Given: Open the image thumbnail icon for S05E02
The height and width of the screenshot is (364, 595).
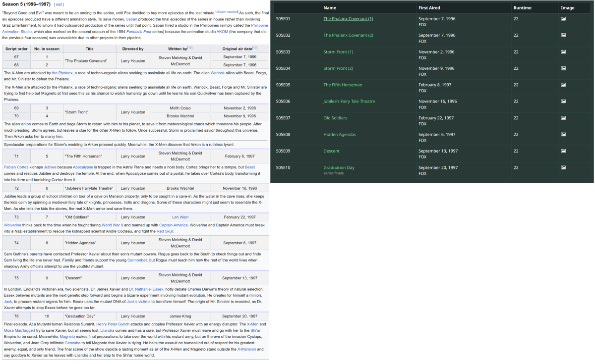Looking at the screenshot, I should [x=563, y=35].
